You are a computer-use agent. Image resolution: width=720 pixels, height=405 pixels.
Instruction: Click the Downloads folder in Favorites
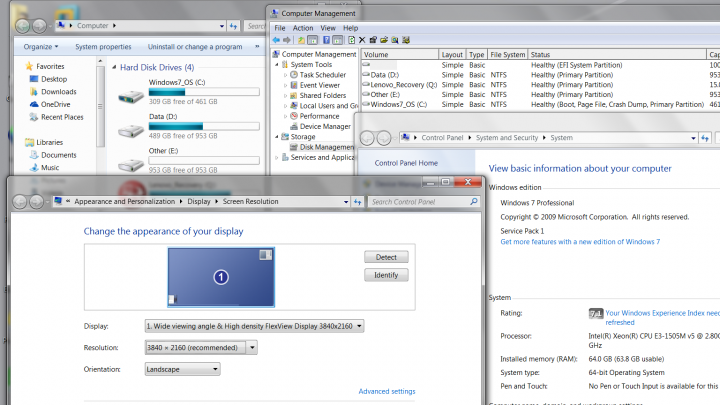(58, 92)
